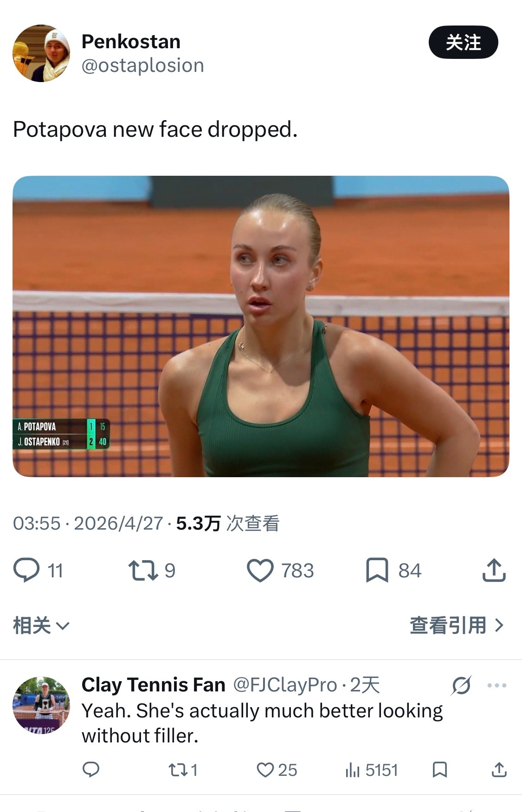522x812 pixels.
Task: Like the Potapova post
Action: 260,570
